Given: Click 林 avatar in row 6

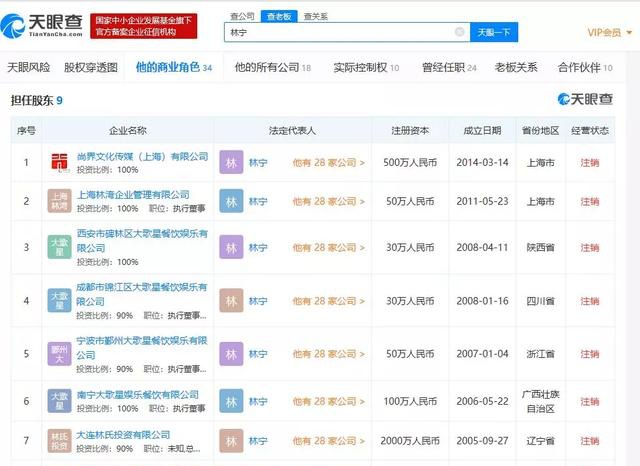Looking at the screenshot, I should [231, 401].
